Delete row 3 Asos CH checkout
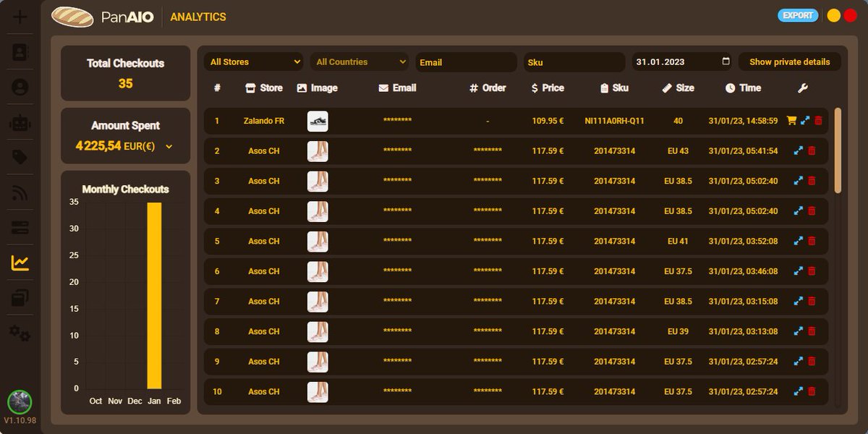This screenshot has height=434, width=868. click(812, 181)
